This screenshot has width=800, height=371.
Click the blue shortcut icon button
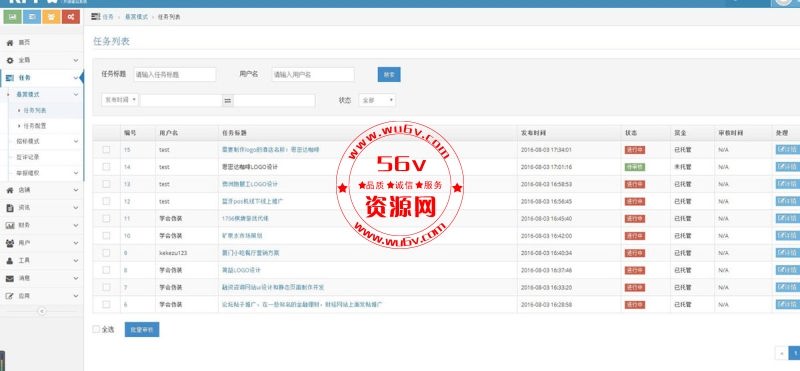coord(32,17)
